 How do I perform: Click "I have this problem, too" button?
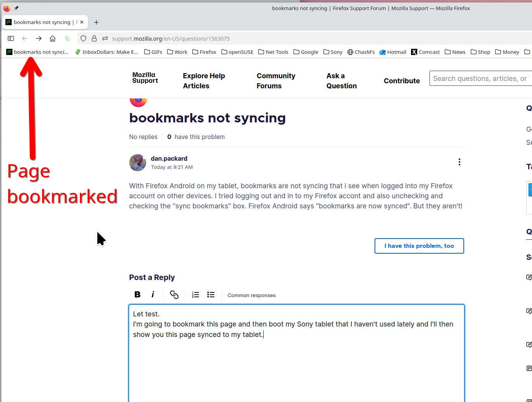pos(419,246)
